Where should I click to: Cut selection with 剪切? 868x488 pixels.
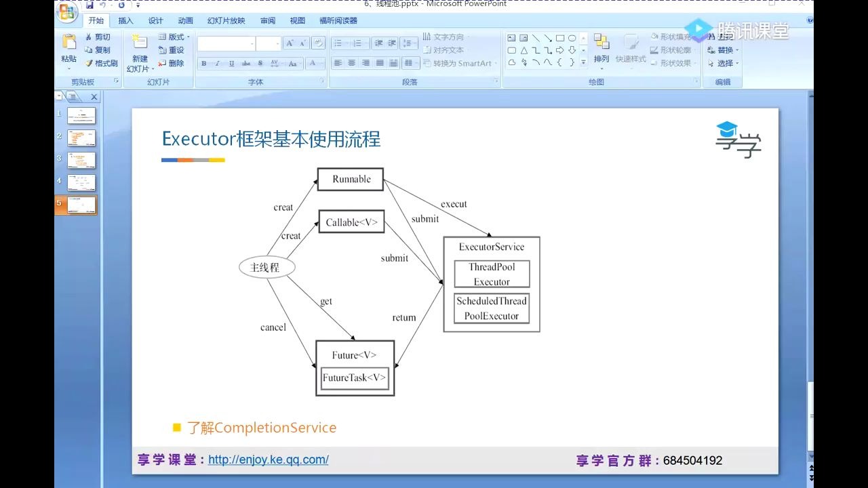coord(98,37)
